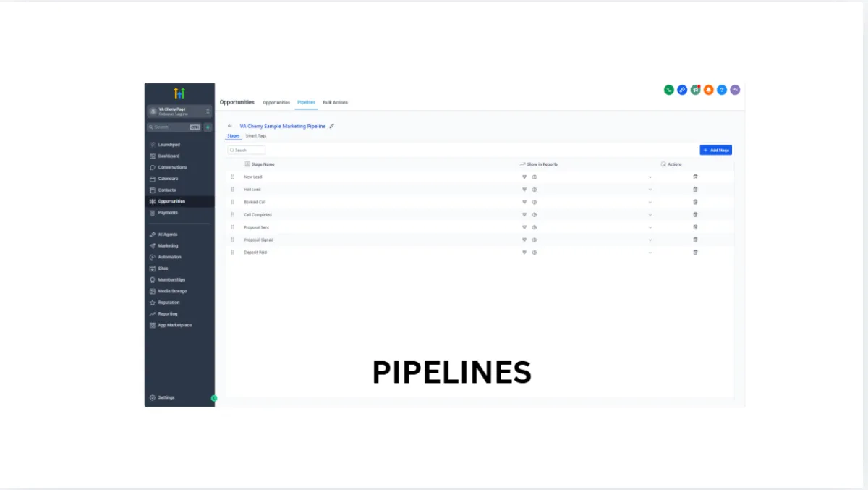Click the blue help question-mark icon
The width and height of the screenshot is (868, 490).
pos(722,90)
